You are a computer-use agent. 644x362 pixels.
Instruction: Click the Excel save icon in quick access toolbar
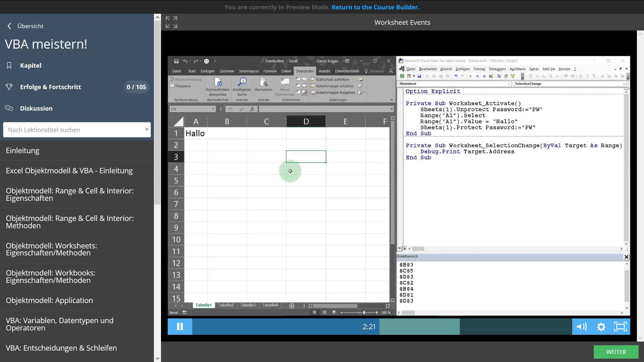tap(176, 61)
